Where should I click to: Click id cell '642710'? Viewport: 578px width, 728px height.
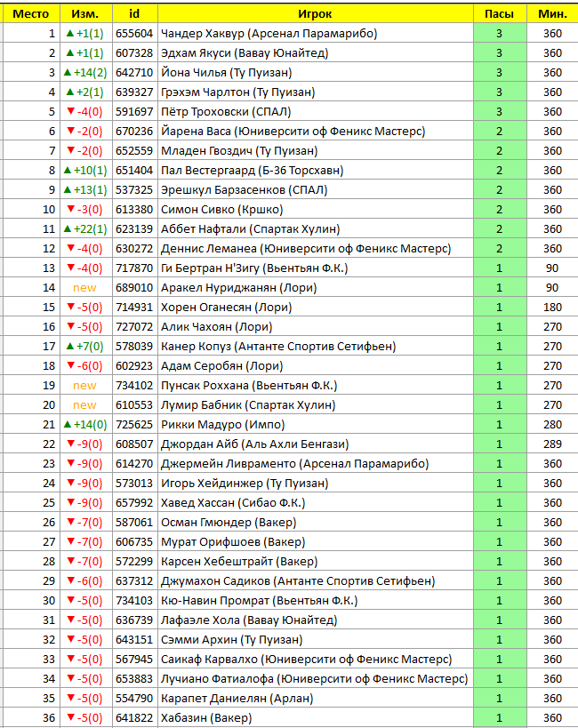(134, 72)
